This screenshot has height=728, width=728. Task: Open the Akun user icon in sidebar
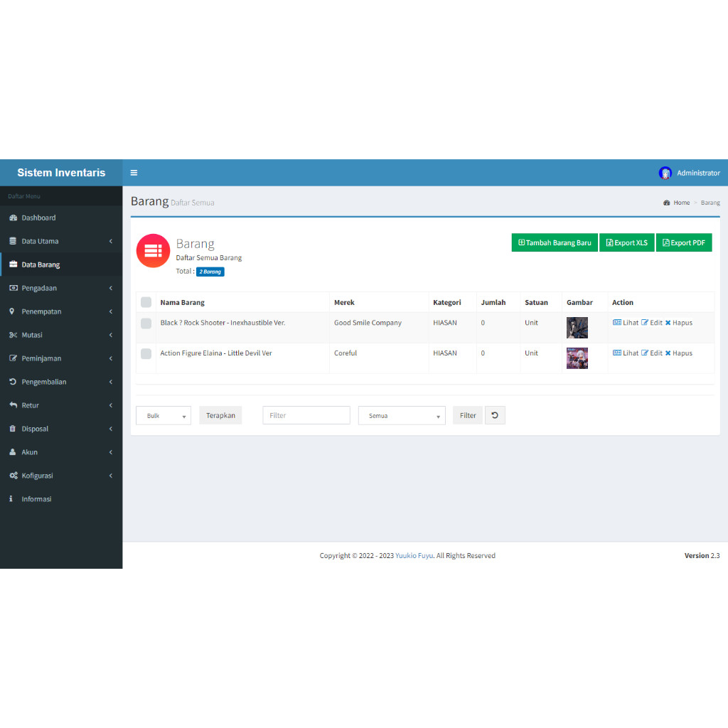(11, 452)
